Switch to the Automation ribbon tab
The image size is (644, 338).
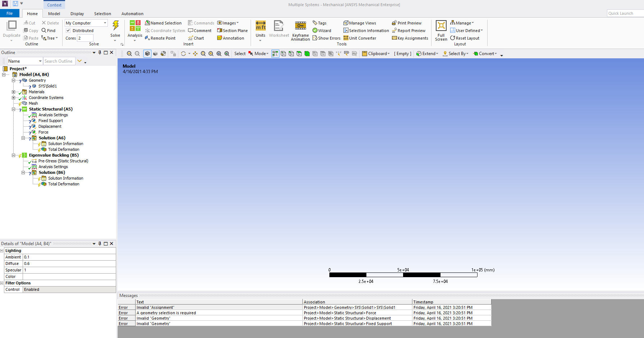[x=133, y=14]
